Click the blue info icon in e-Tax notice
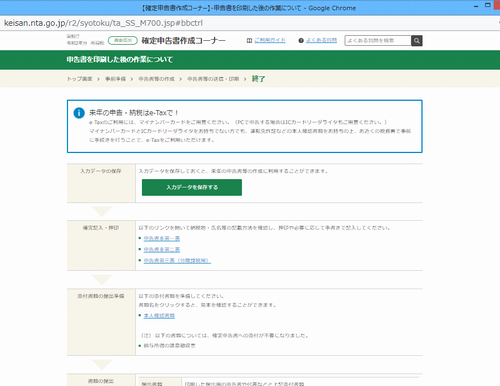The width and height of the screenshot is (500, 386). [x=79, y=113]
